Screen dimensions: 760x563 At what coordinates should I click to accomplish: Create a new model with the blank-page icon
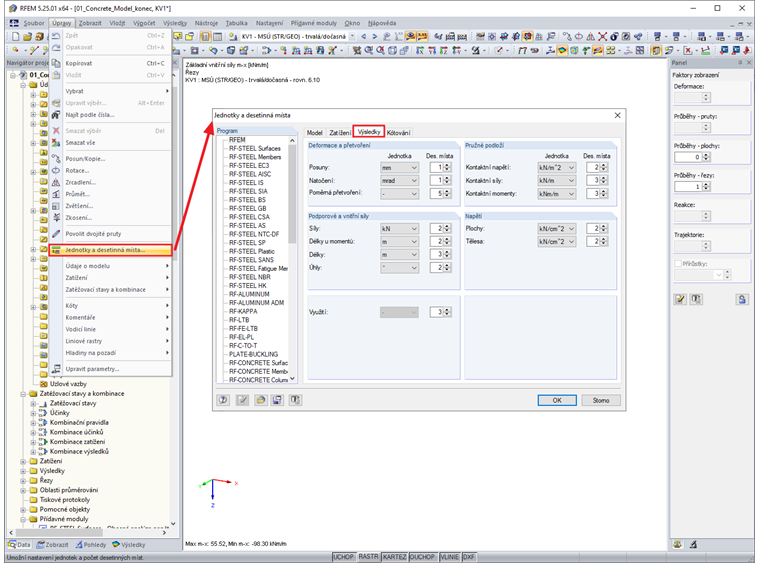15,36
